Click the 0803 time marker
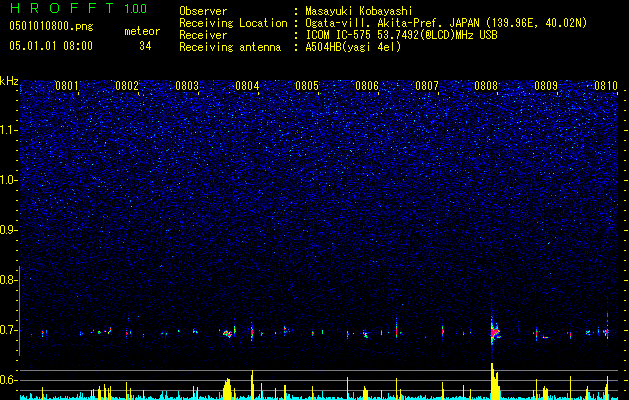This screenshot has width=629, height=400. point(187,86)
